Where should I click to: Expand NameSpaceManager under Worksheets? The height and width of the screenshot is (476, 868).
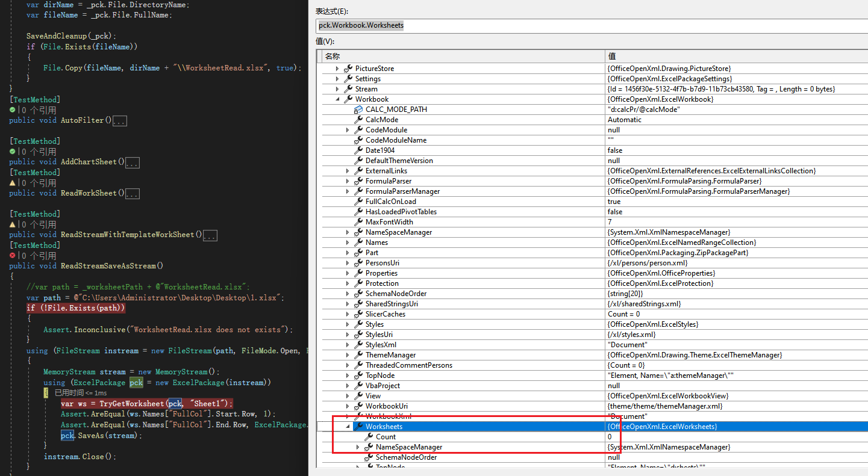[x=358, y=447]
